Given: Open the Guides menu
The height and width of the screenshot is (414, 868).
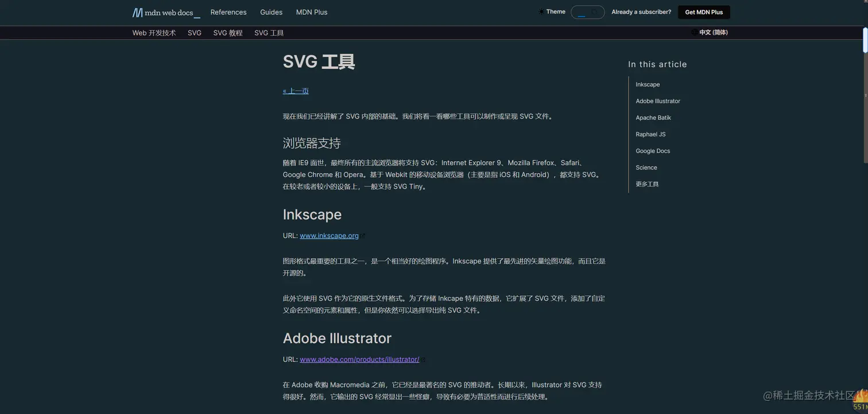Looking at the screenshot, I should click(x=271, y=12).
